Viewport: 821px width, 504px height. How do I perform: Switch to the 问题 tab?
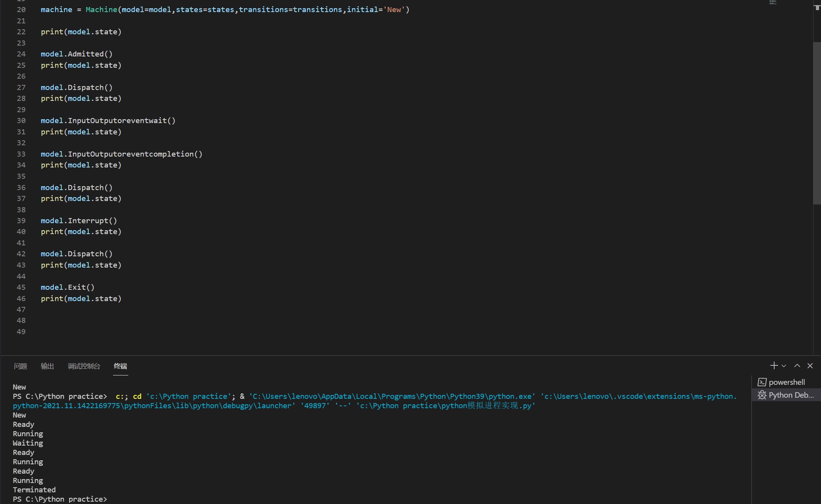tap(20, 366)
